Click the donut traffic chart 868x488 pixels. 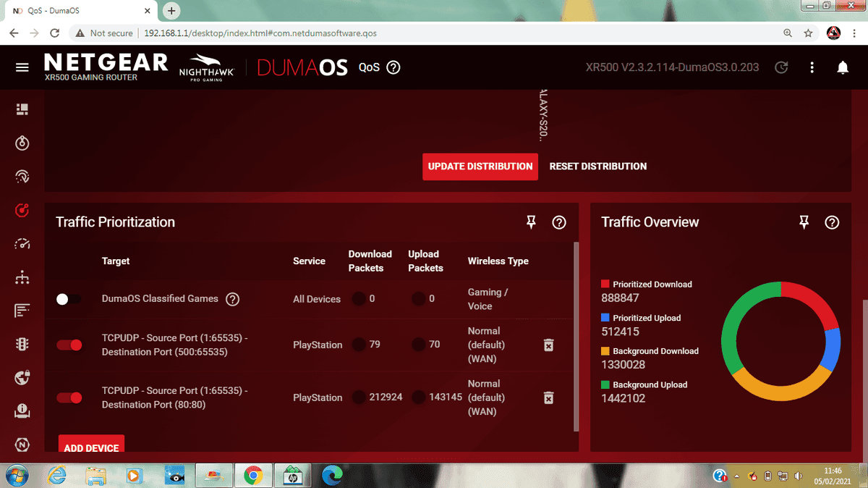[x=780, y=341]
